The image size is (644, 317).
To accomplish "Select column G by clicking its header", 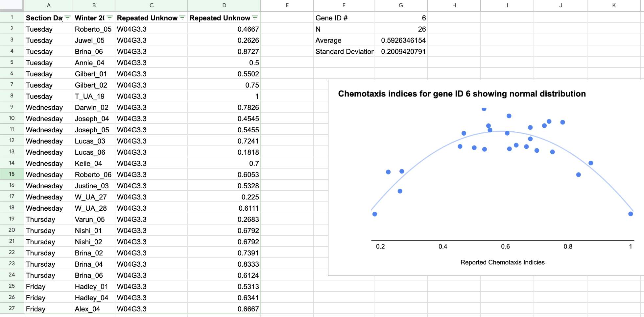I will click(401, 5).
